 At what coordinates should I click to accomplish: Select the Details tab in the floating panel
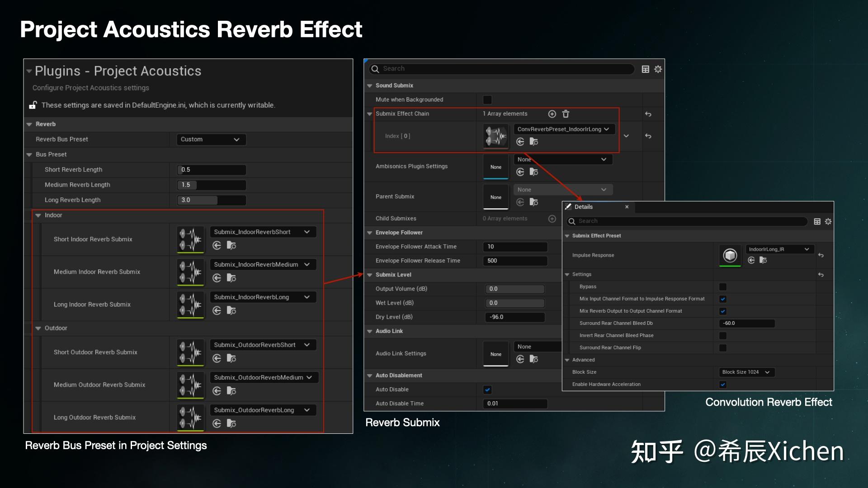(584, 206)
